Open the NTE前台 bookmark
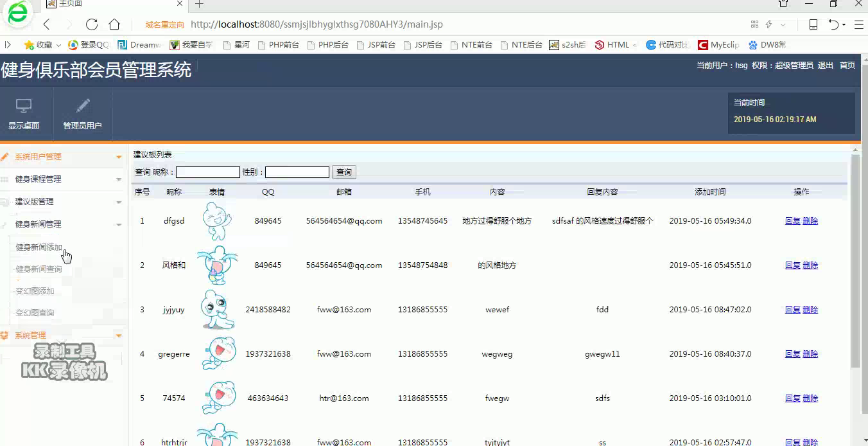This screenshot has width=868, height=446. point(471,45)
